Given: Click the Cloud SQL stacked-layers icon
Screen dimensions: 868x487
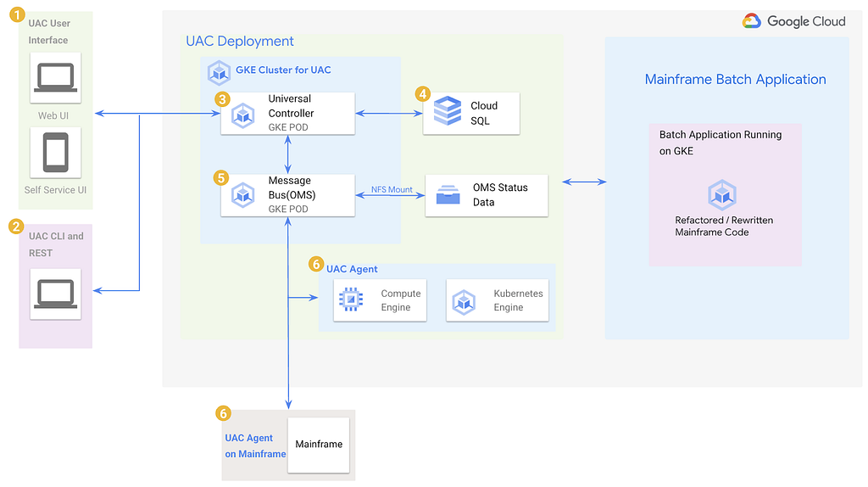Looking at the screenshot, I should (448, 110).
